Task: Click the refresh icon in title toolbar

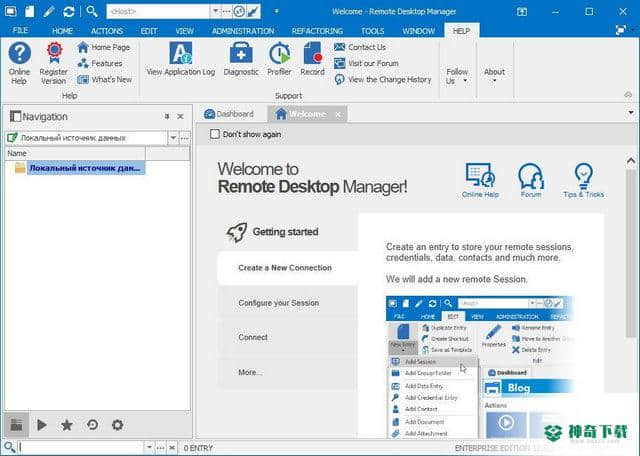Action: (x=69, y=11)
